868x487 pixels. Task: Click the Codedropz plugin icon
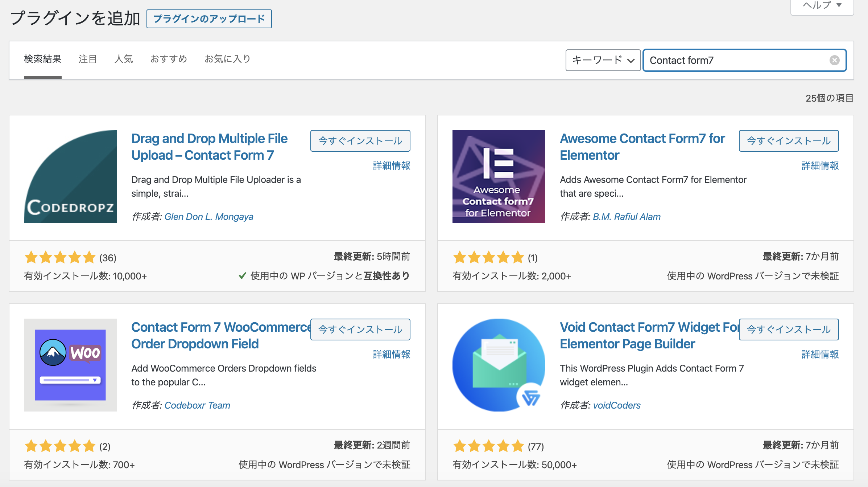point(70,176)
